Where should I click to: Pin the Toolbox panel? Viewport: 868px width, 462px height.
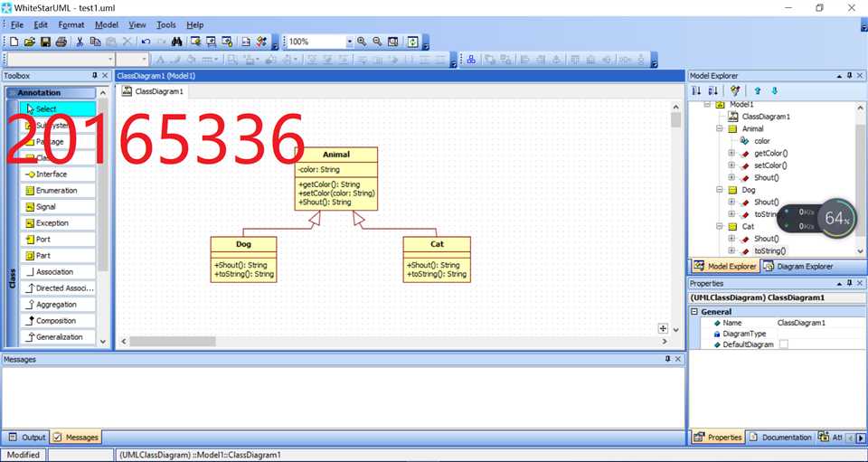click(95, 76)
